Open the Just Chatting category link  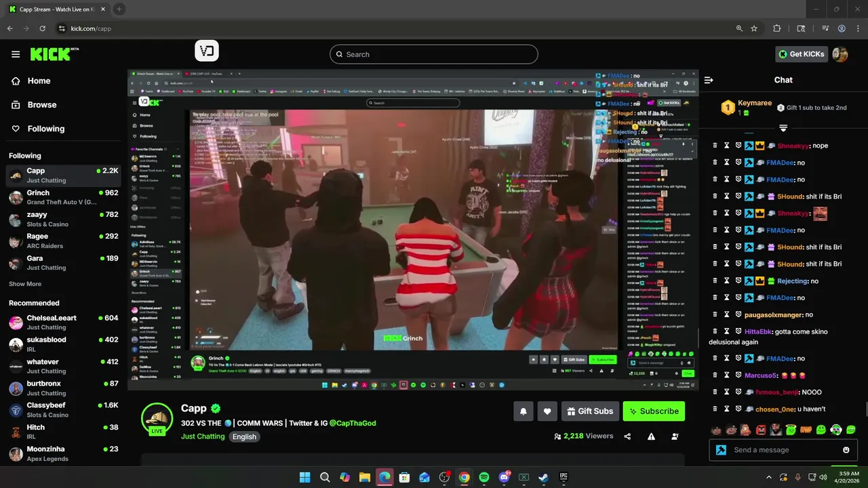(x=203, y=436)
